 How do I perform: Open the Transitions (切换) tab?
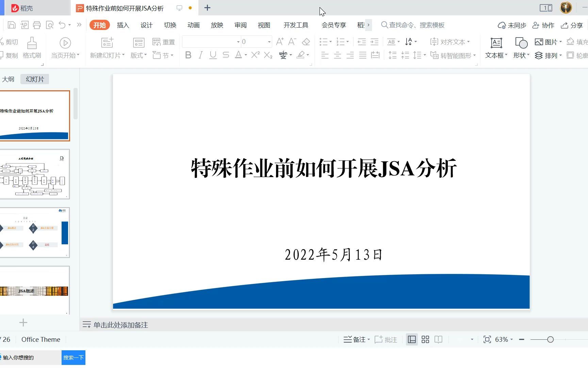(x=170, y=25)
